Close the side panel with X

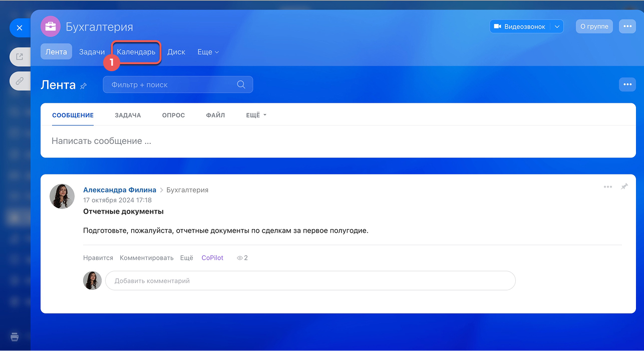(x=20, y=28)
